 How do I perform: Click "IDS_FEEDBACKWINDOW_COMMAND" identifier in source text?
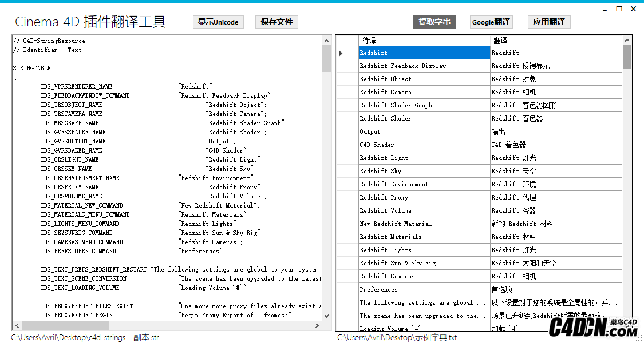click(85, 95)
